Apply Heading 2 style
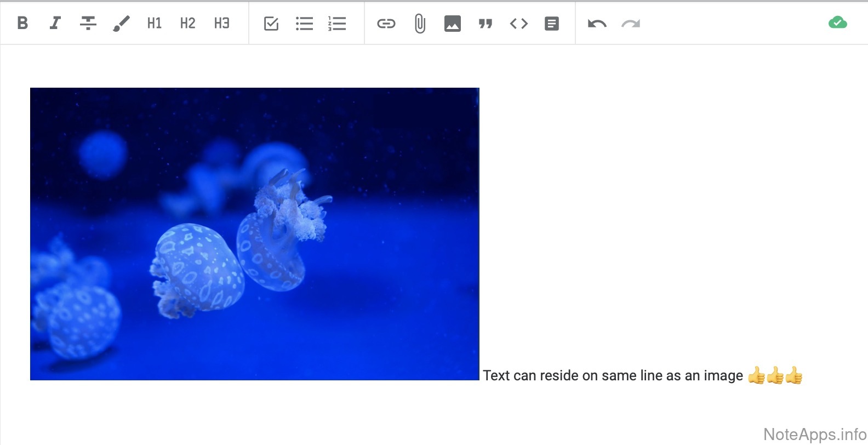 187,23
